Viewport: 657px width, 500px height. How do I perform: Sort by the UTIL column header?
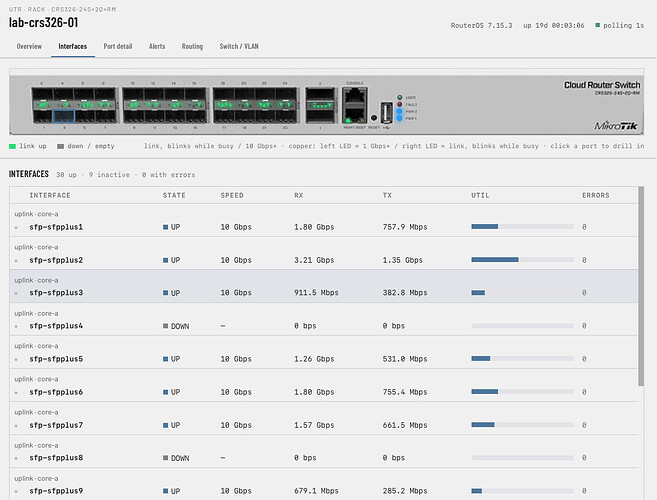480,195
